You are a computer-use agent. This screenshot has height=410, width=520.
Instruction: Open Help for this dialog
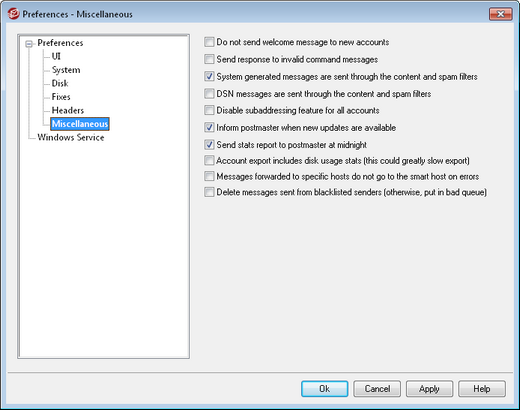point(482,389)
